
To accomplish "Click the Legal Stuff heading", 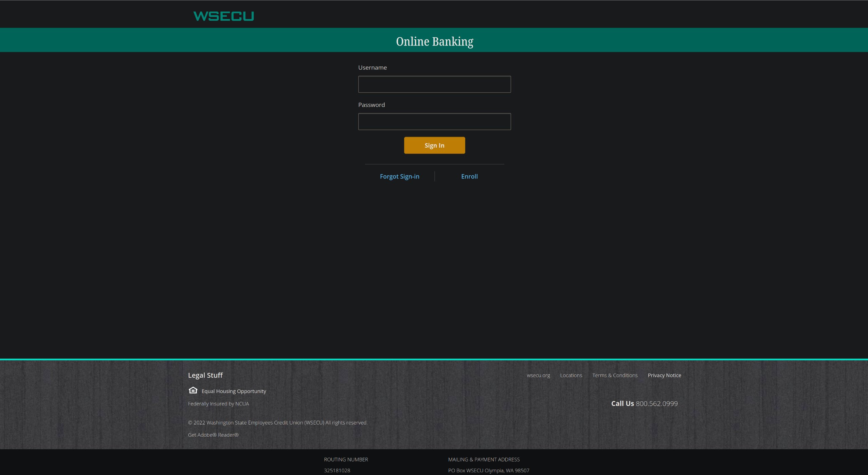I will 205,375.
